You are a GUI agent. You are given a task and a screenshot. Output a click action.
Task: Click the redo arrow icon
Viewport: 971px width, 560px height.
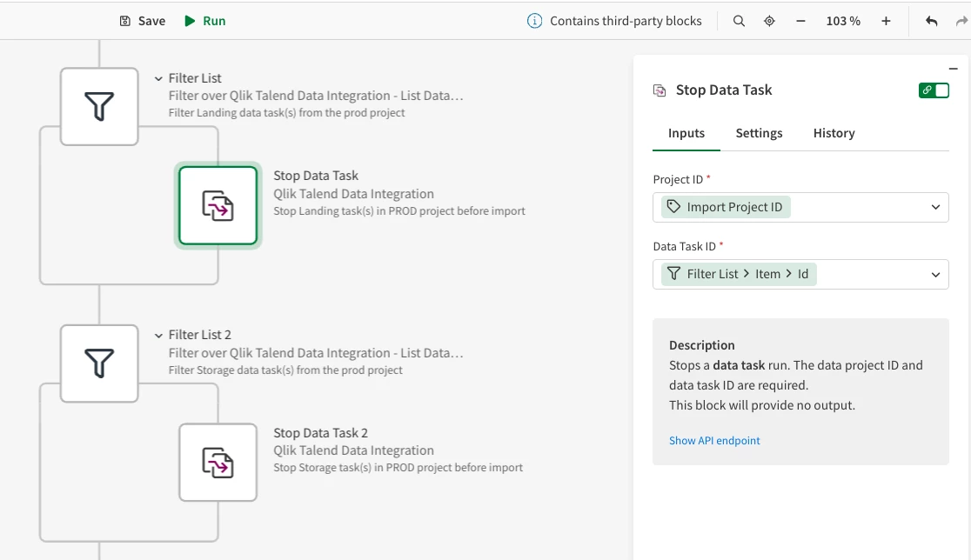click(x=961, y=21)
